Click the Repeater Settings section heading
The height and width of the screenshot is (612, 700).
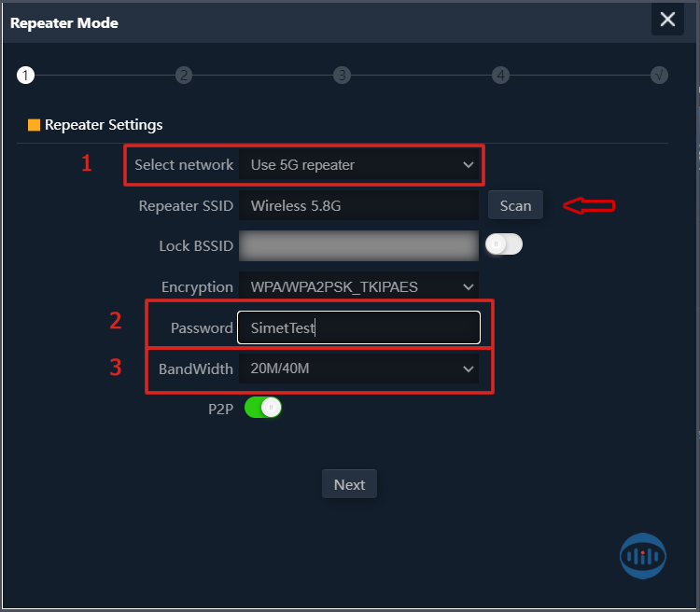[x=104, y=125]
